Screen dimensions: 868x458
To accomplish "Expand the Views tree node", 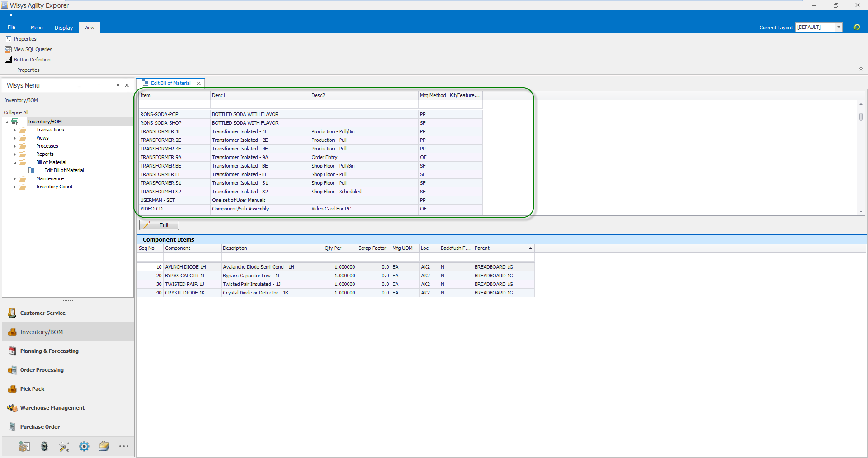I will click(x=15, y=138).
